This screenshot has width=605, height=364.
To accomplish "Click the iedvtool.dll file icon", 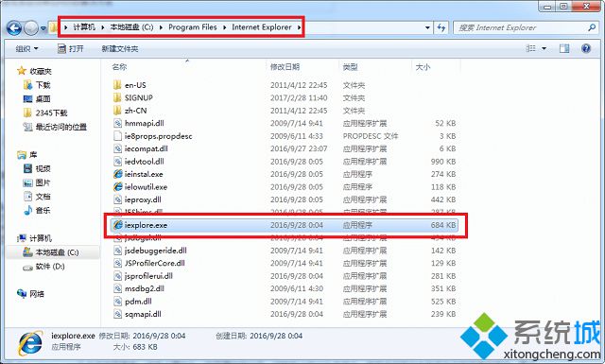I will [117, 162].
